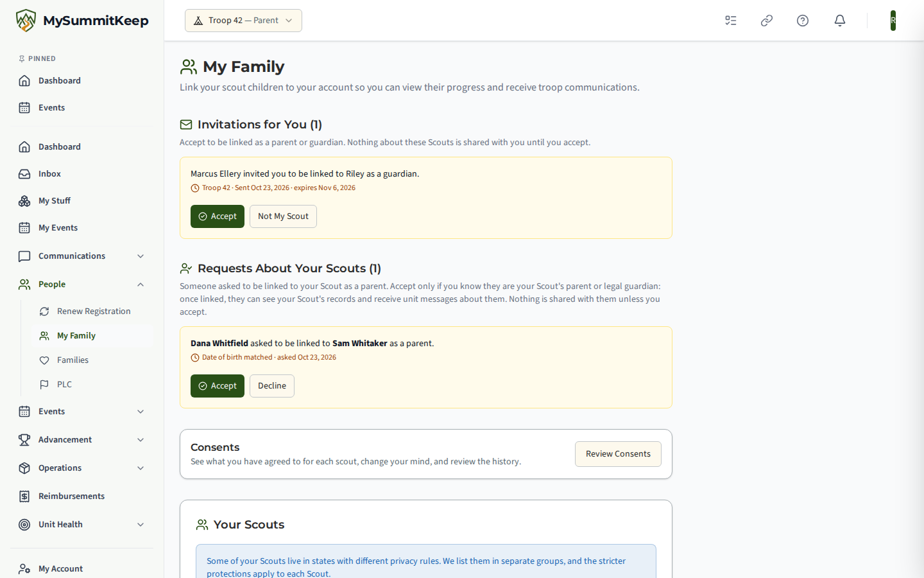924x578 pixels.
Task: Click the Communications chat icon
Action: 24,256
